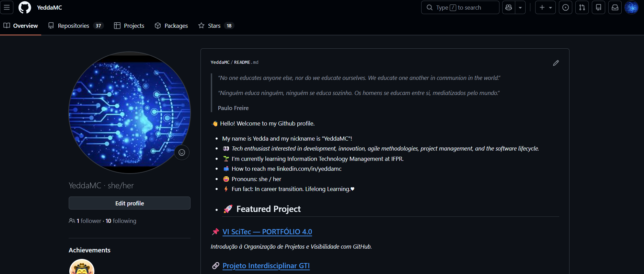Open the README.md file link
644x274 pixels.
point(246,62)
